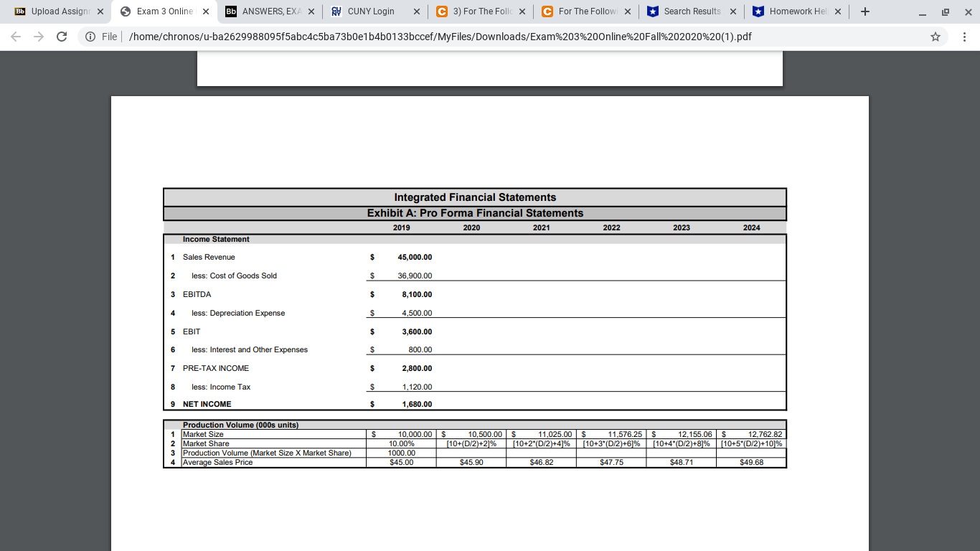Click the address bar to edit the URL
The width and height of the screenshot is (980, 551).
click(x=430, y=36)
